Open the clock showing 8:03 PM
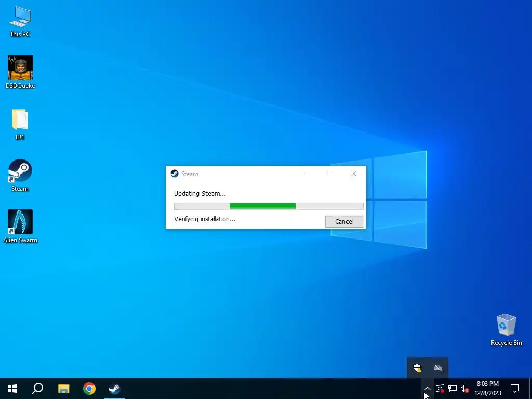Screen dimensions: 532x399 tap(487, 389)
